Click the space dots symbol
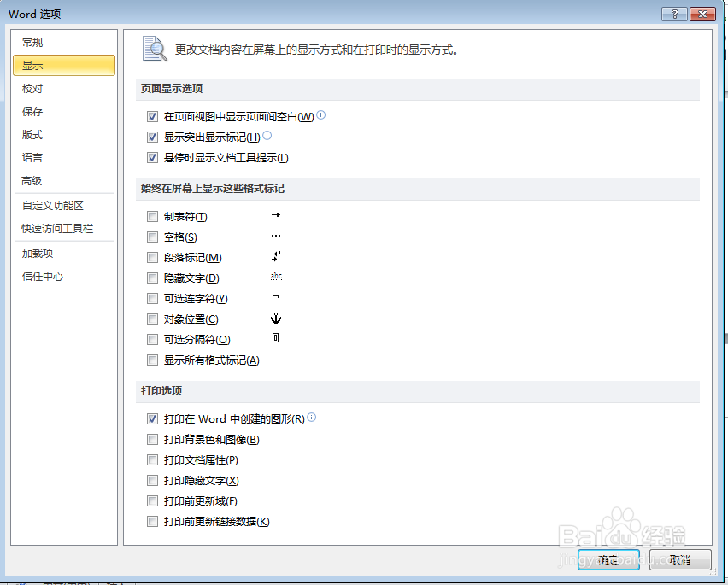The width and height of the screenshot is (728, 585). point(276,236)
